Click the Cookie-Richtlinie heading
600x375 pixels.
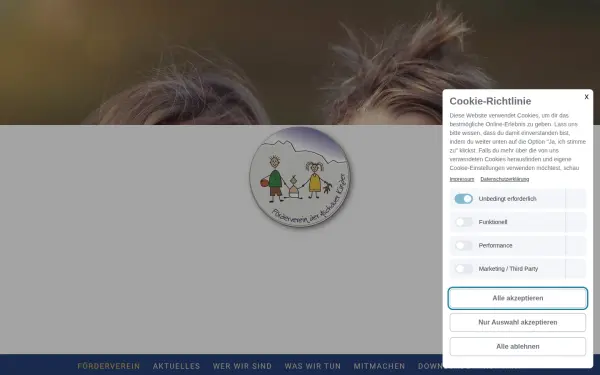point(490,101)
